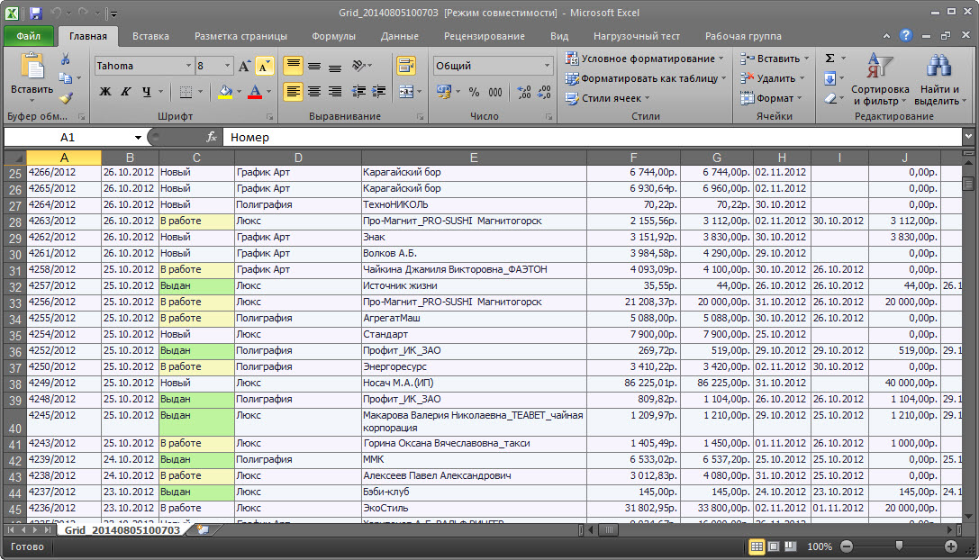Click Удалить cells button
Viewport: 979px width, 560px height.
click(x=773, y=78)
